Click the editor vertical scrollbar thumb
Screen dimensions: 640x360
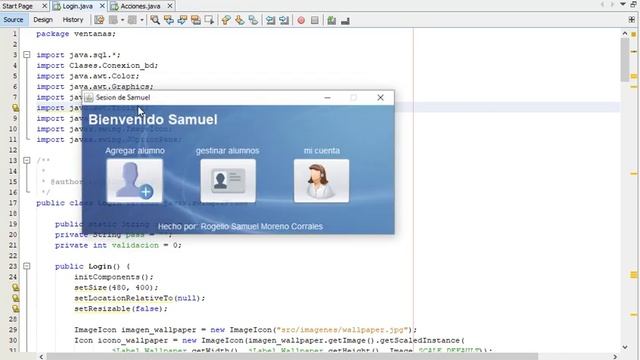(x=625, y=60)
